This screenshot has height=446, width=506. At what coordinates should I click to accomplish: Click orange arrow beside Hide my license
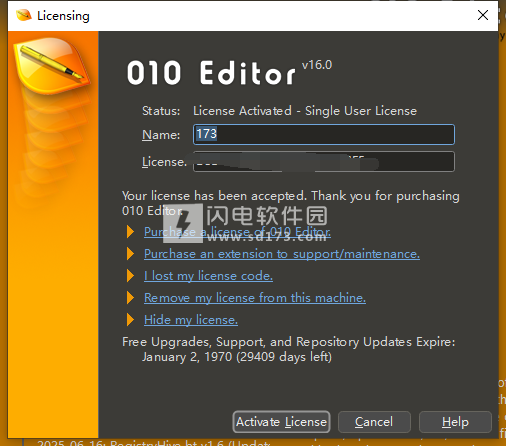tap(130, 320)
